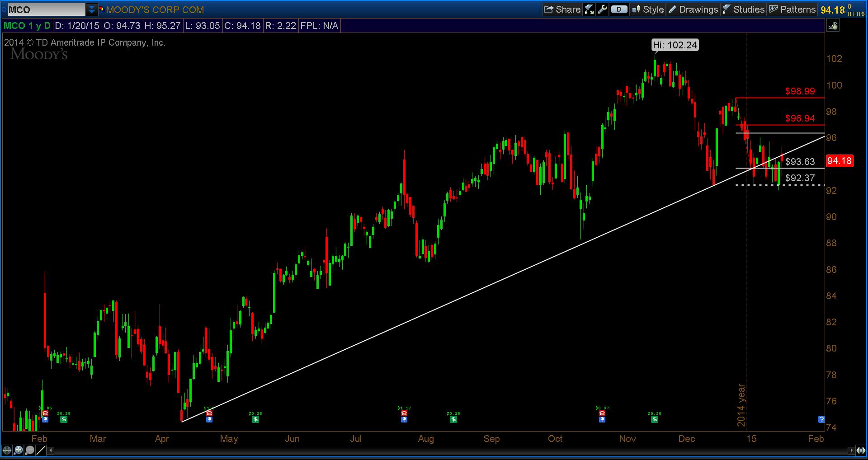The image size is (868, 460).
Task: Open the Drawings menu
Action: click(693, 9)
